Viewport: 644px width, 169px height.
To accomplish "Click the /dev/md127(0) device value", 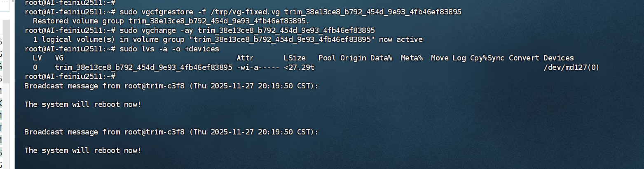I will (571, 67).
